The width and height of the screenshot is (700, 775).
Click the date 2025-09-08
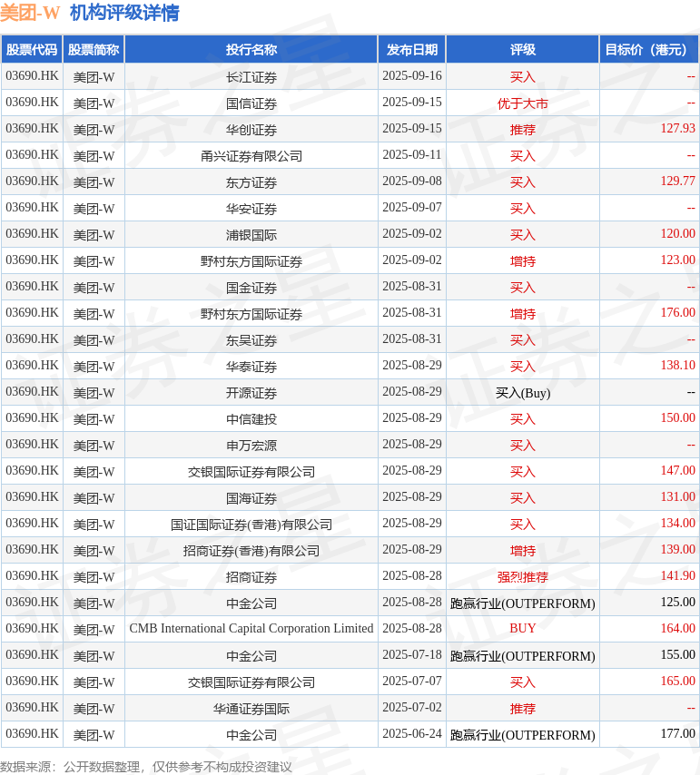click(x=412, y=181)
